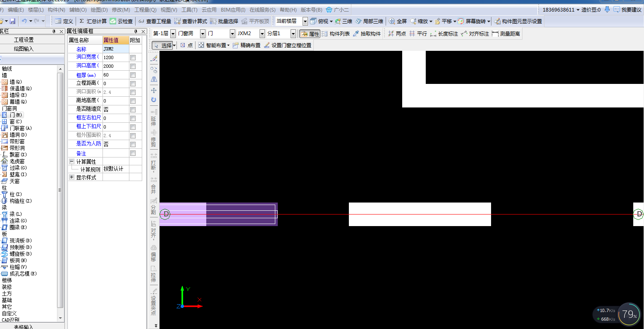The image size is (644, 329).
Task: Click the redo arrow icon
Action: (37, 21)
